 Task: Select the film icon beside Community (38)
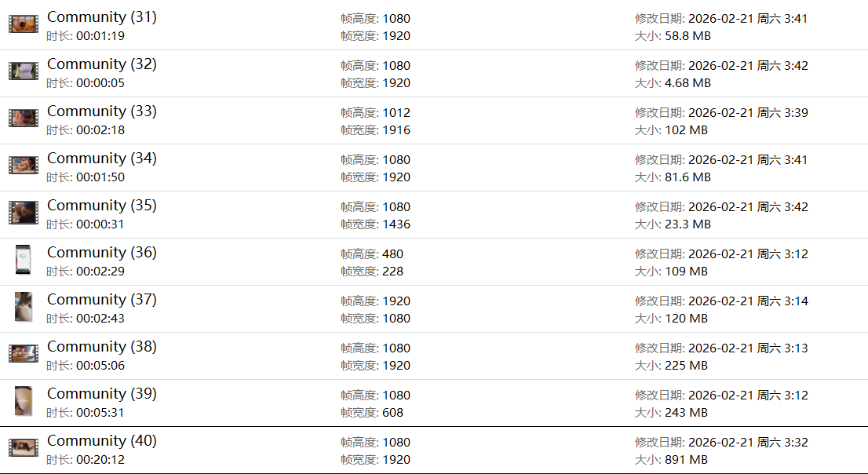(24, 354)
